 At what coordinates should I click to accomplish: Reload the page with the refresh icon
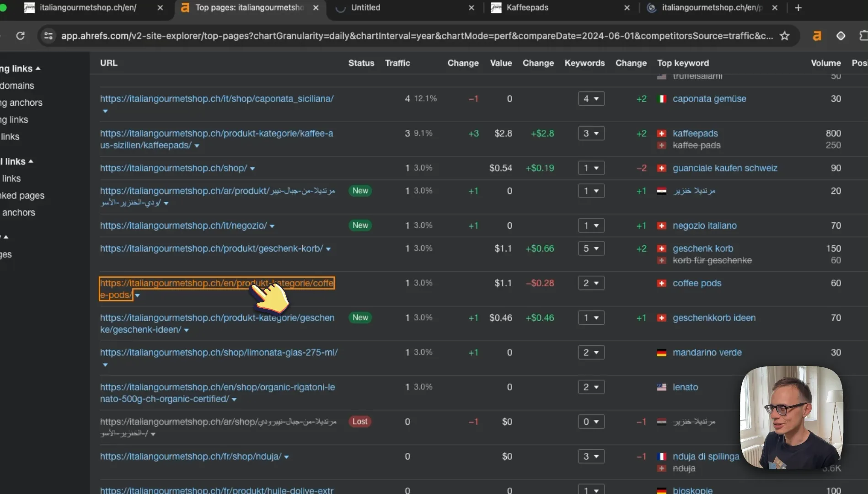coord(20,36)
